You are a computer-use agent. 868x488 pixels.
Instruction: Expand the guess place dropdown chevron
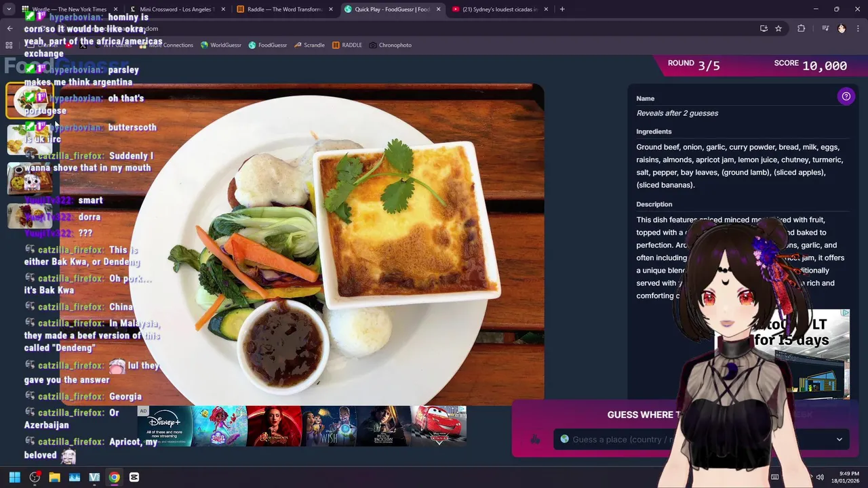839,439
